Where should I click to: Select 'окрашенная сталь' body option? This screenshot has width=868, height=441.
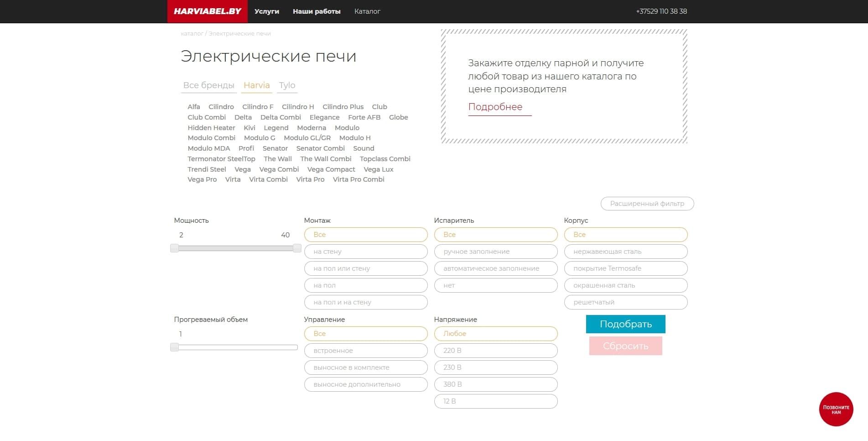point(626,285)
